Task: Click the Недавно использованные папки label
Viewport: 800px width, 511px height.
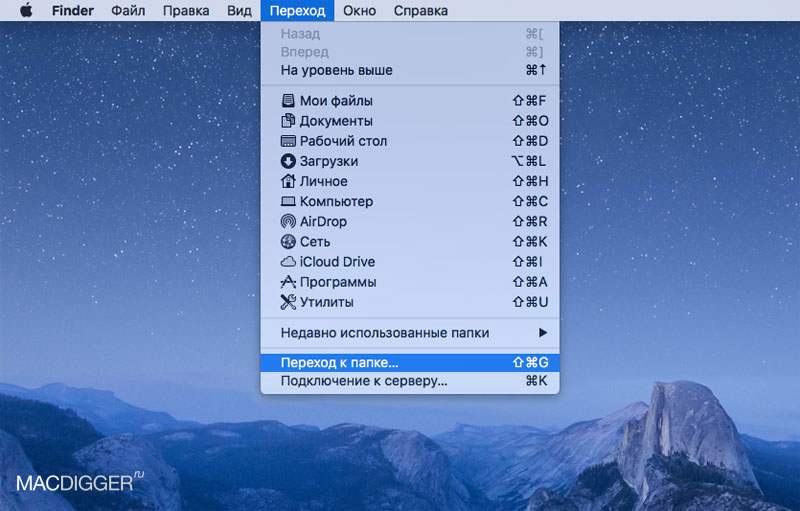Action: [385, 333]
